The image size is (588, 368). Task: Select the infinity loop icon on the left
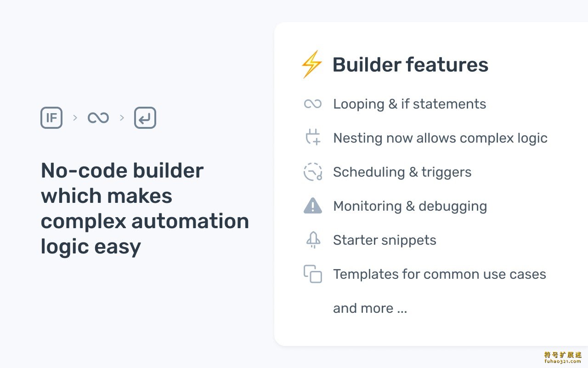click(x=98, y=118)
